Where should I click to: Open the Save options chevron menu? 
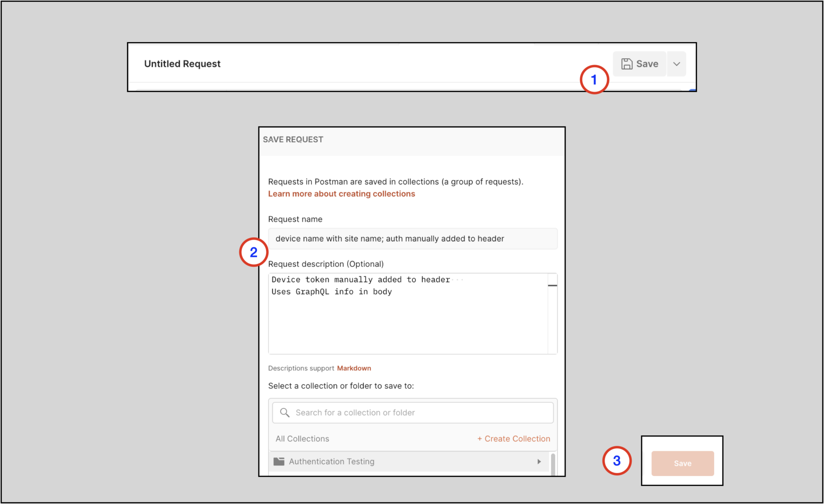click(676, 63)
